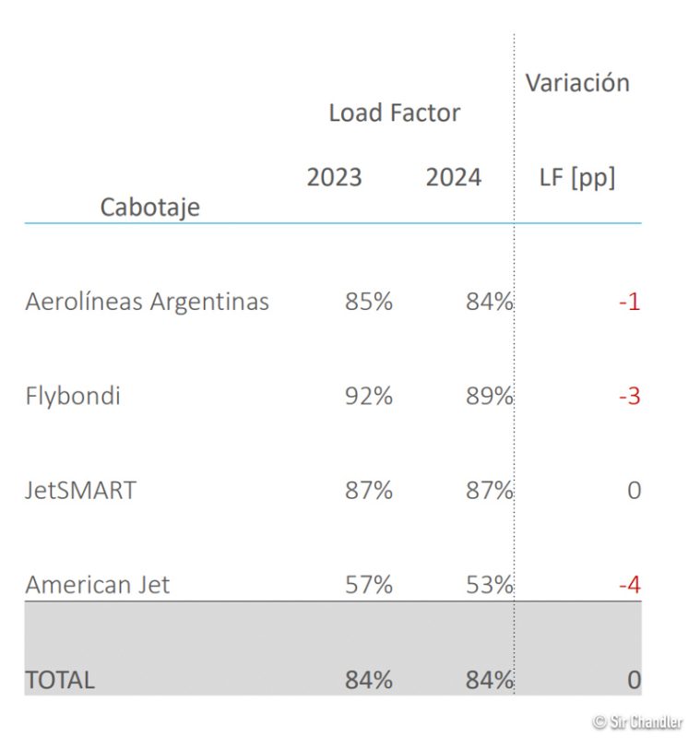Click the 2023 column header
Viewport: 700px width, 738px height.
tap(334, 177)
